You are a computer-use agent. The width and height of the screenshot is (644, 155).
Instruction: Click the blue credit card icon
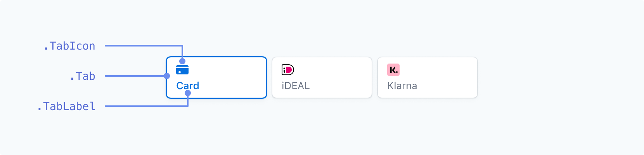[182, 70]
